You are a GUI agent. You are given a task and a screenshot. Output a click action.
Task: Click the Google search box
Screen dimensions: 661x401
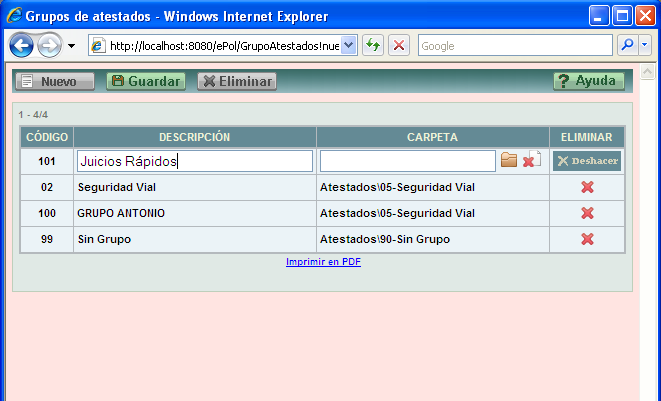tap(515, 46)
